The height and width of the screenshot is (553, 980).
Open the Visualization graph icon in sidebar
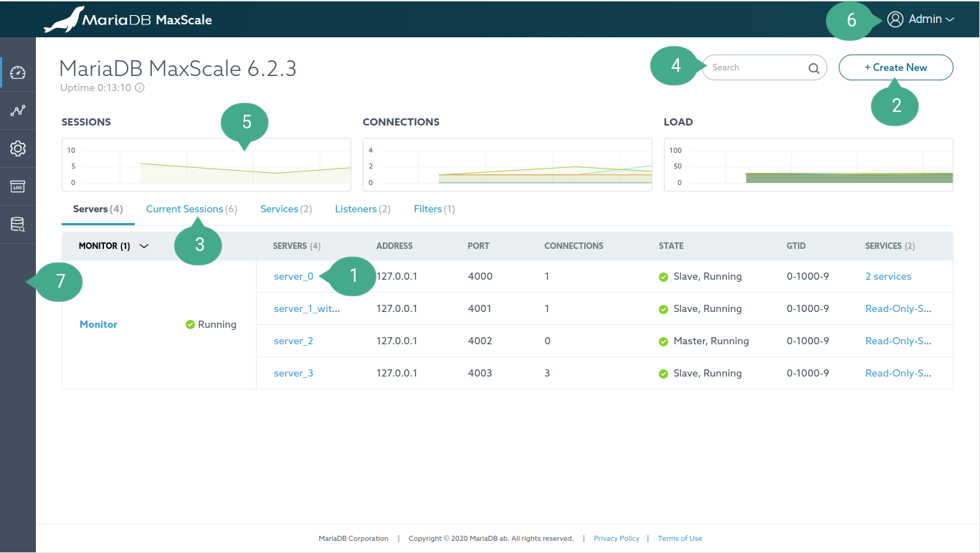click(18, 110)
